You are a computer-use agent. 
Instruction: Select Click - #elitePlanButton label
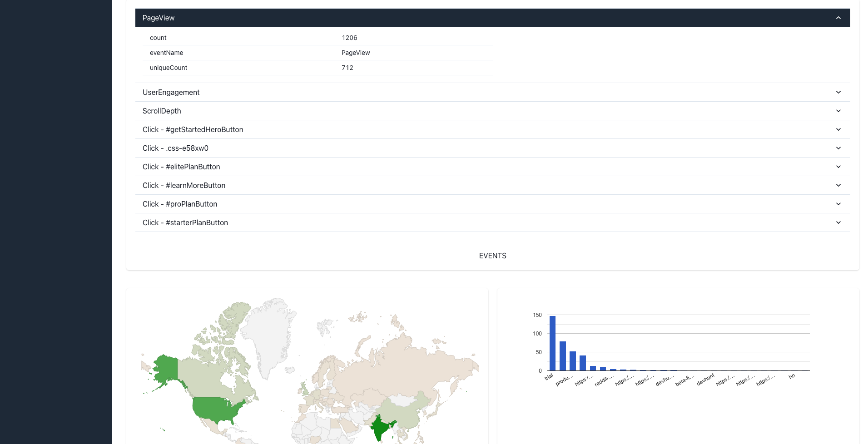181,167
